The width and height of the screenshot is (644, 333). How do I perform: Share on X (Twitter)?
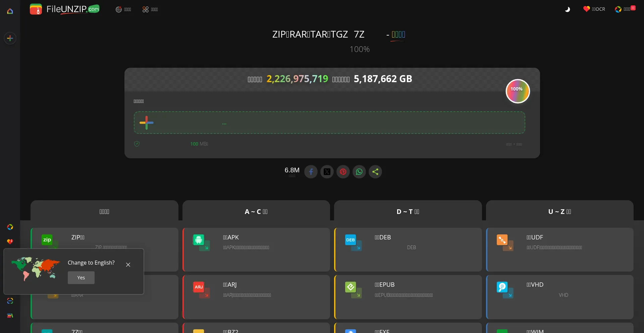(x=327, y=172)
